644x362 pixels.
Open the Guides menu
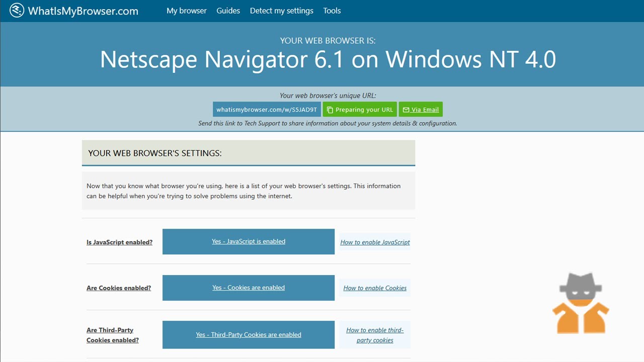[228, 11]
